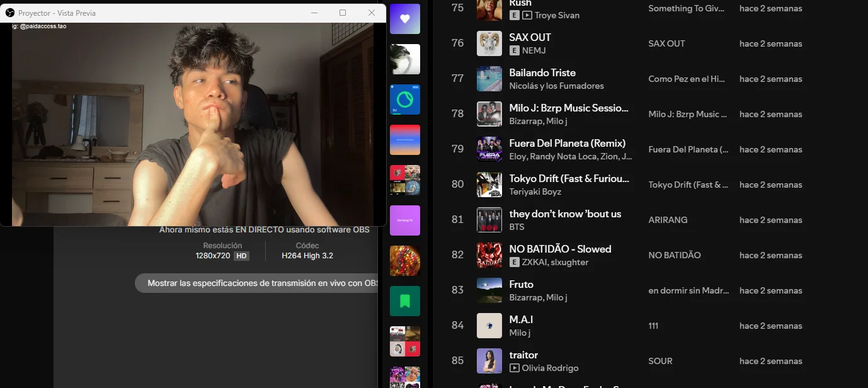The width and height of the screenshot is (868, 388).
Task: Open artist link Nicolás y los Fumadores
Action: 556,86
